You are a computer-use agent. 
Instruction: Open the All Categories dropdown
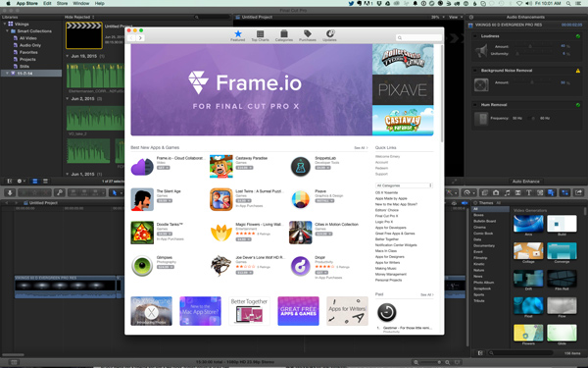pyautogui.click(x=404, y=185)
